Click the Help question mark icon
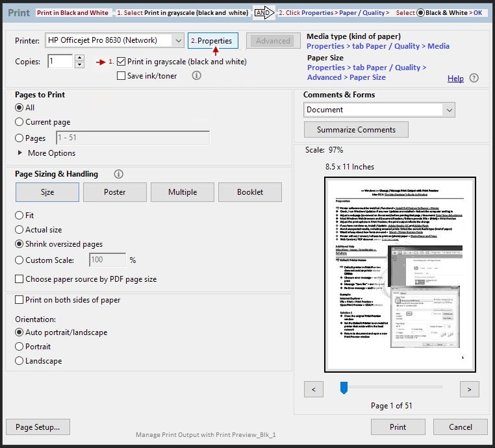495x448 pixels. (474, 78)
